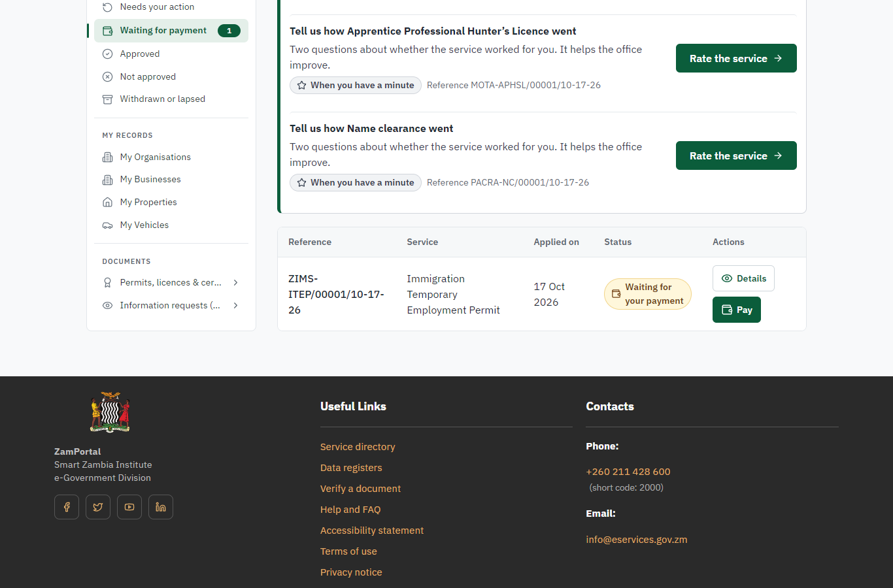
Task: Select the Not approved filter label
Action: (x=148, y=77)
